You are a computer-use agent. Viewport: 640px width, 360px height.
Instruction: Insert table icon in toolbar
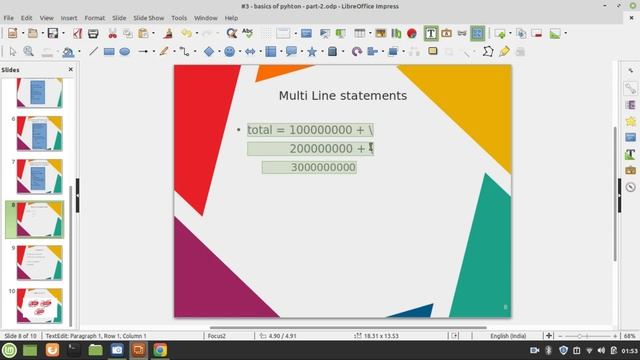pyautogui.click(x=359, y=33)
